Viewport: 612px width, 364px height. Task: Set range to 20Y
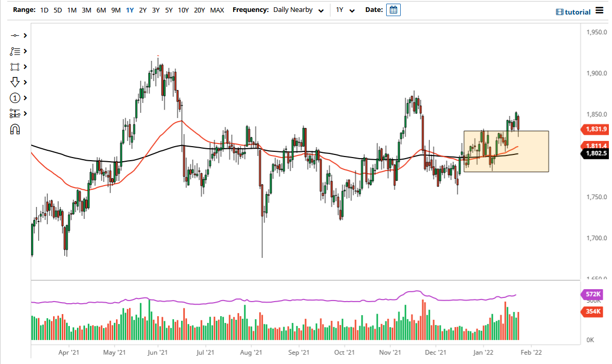[x=199, y=10]
